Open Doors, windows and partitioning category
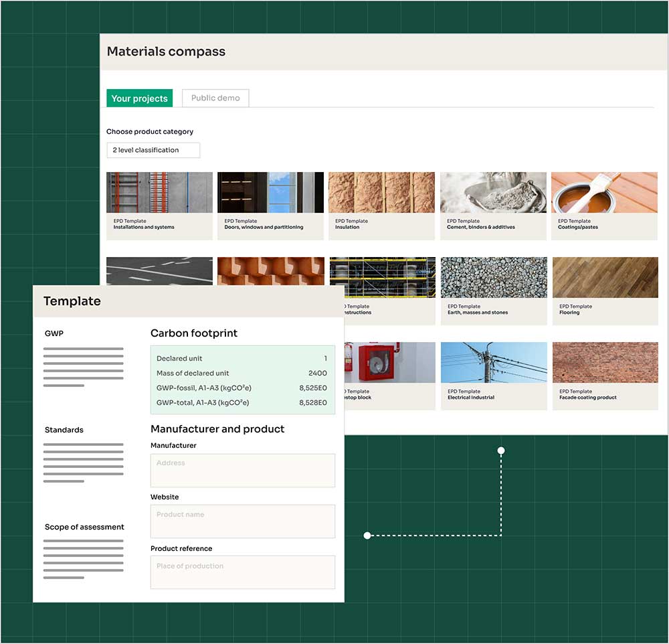 coord(270,206)
